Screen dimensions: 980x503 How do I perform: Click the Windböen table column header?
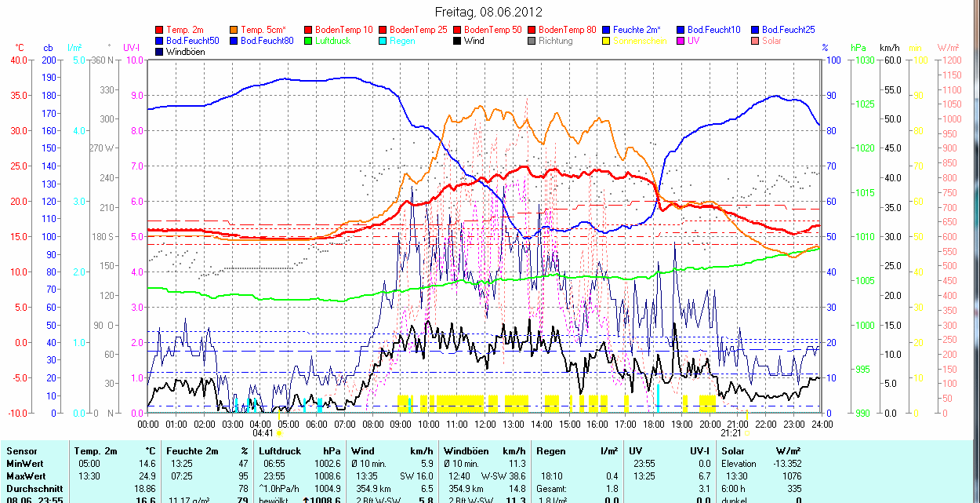tap(466, 452)
